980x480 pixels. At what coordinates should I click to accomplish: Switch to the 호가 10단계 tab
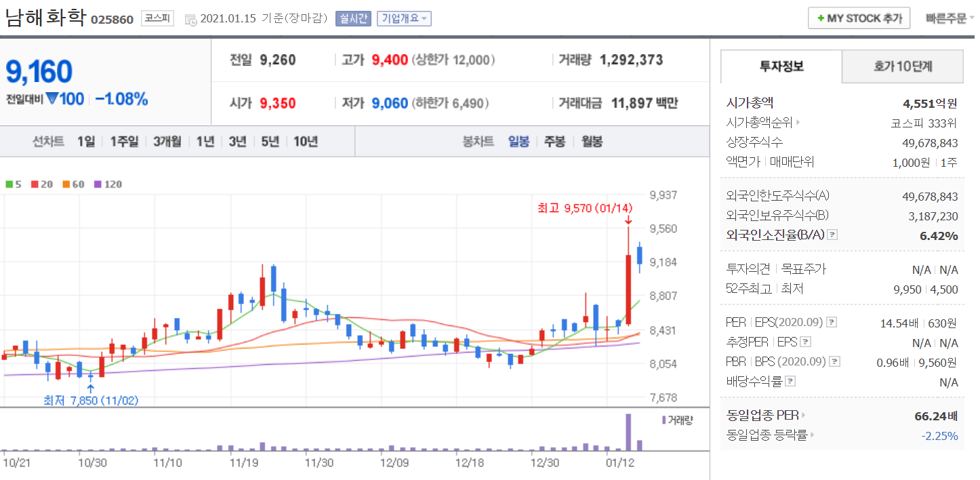(903, 66)
